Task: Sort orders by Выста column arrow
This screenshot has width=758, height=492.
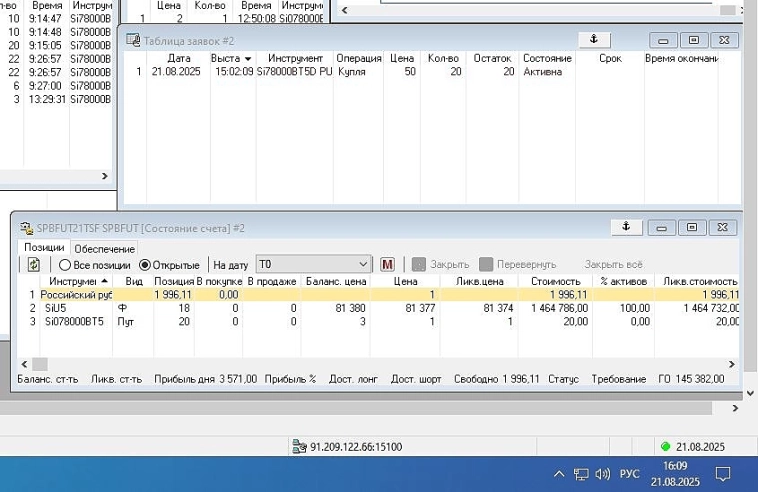Action: click(x=248, y=59)
